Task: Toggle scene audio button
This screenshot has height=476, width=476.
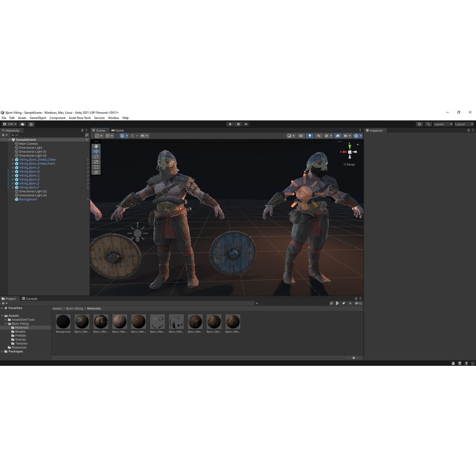Action: [x=319, y=136]
